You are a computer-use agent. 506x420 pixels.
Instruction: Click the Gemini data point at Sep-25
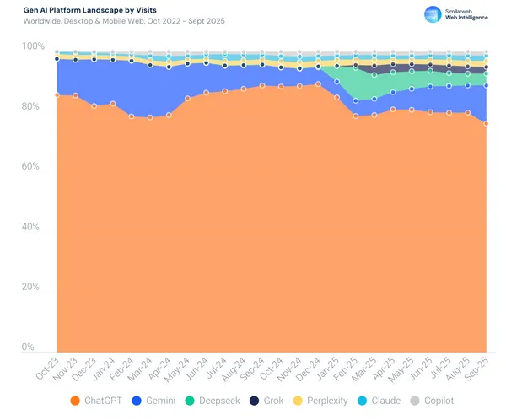pos(487,85)
